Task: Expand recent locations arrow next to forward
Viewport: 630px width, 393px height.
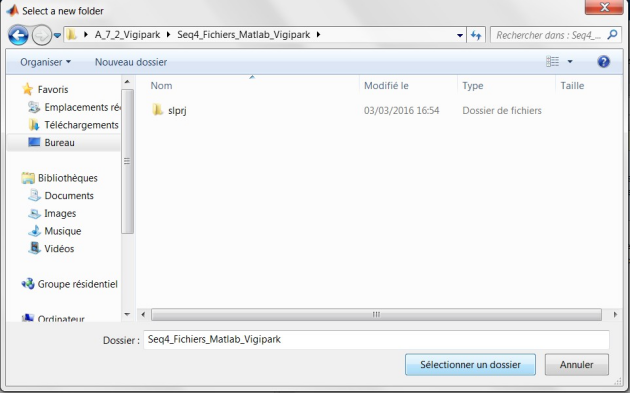Action: (57, 35)
